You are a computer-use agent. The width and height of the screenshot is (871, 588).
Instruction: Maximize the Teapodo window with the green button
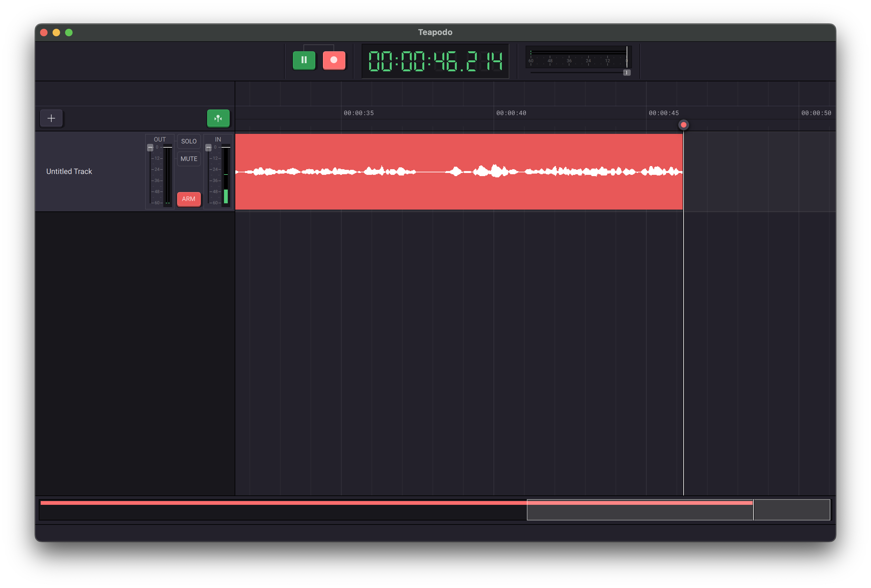(x=69, y=33)
